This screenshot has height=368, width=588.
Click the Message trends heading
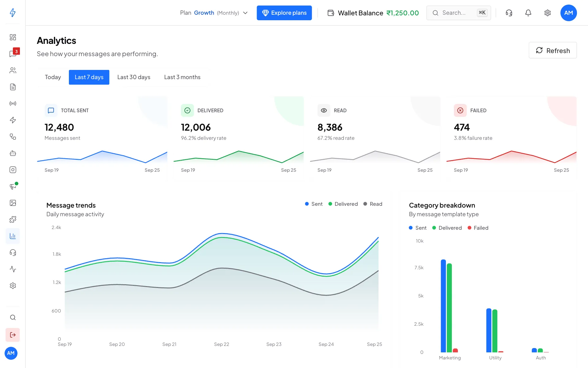point(71,205)
